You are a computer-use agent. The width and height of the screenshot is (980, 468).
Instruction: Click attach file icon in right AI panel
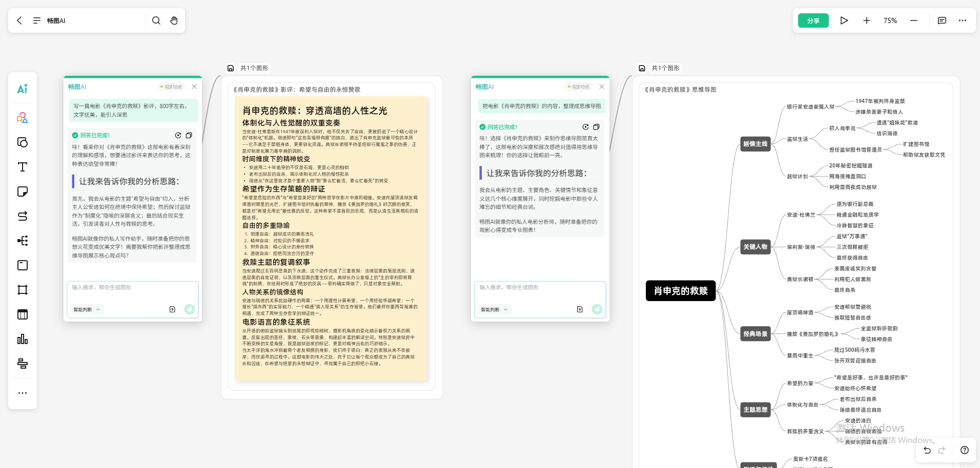click(x=580, y=309)
